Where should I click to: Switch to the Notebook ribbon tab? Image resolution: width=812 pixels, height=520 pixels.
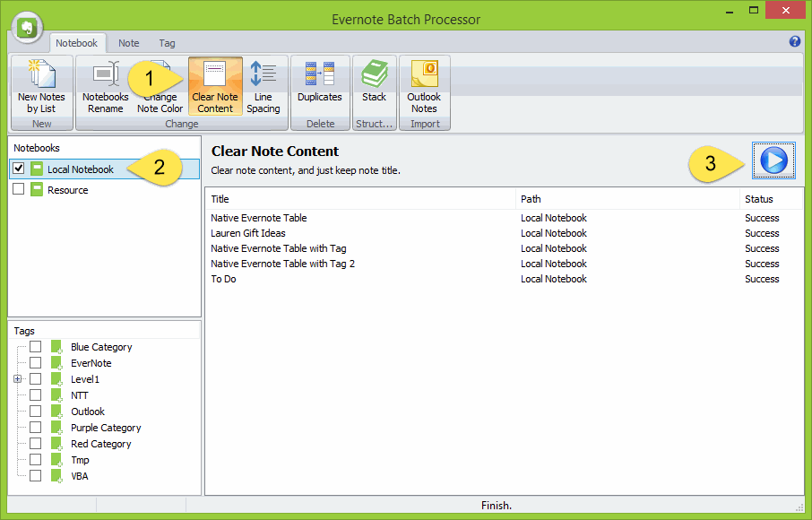click(77, 43)
